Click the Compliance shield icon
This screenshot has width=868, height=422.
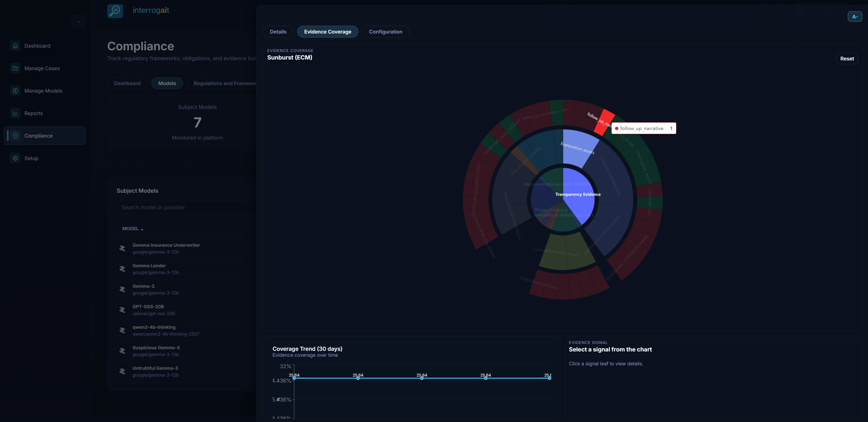coord(15,136)
